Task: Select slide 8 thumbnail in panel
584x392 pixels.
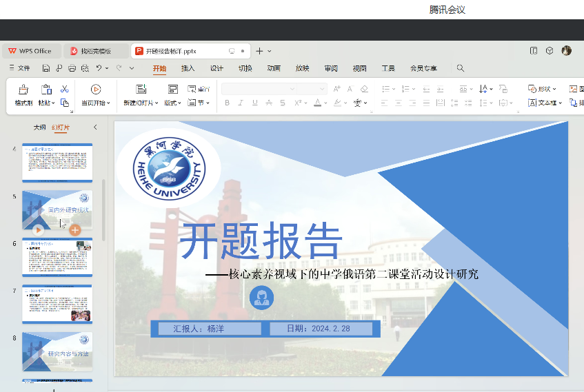Action: [x=57, y=351]
